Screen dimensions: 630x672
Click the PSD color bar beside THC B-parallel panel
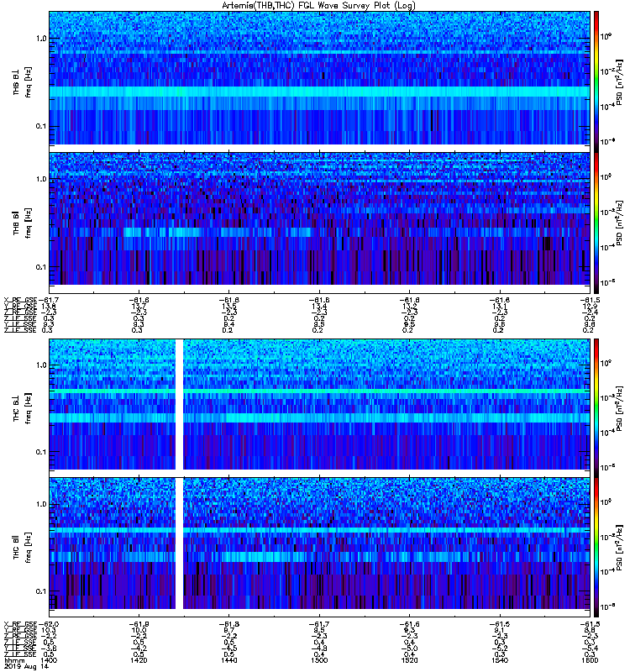596,548
